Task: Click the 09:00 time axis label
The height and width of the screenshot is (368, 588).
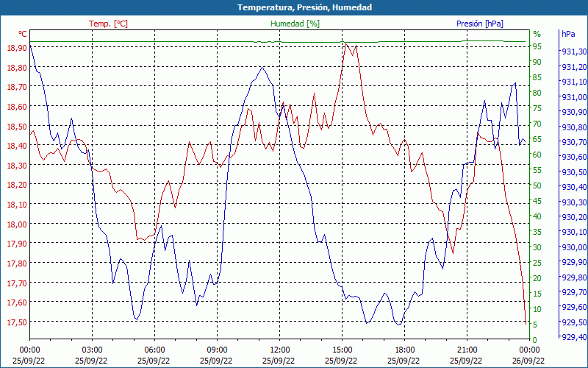Action: click(x=217, y=350)
